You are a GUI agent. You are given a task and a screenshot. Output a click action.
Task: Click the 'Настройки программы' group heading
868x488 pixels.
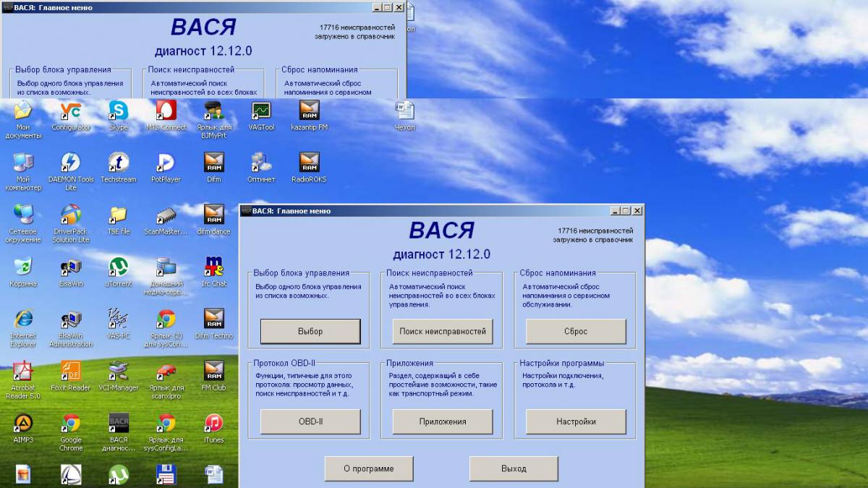coord(561,363)
